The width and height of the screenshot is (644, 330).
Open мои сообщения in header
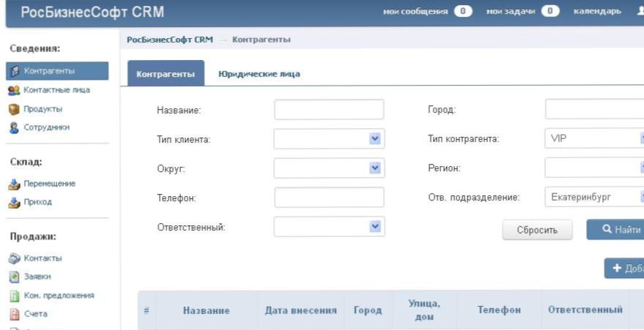[x=415, y=11]
